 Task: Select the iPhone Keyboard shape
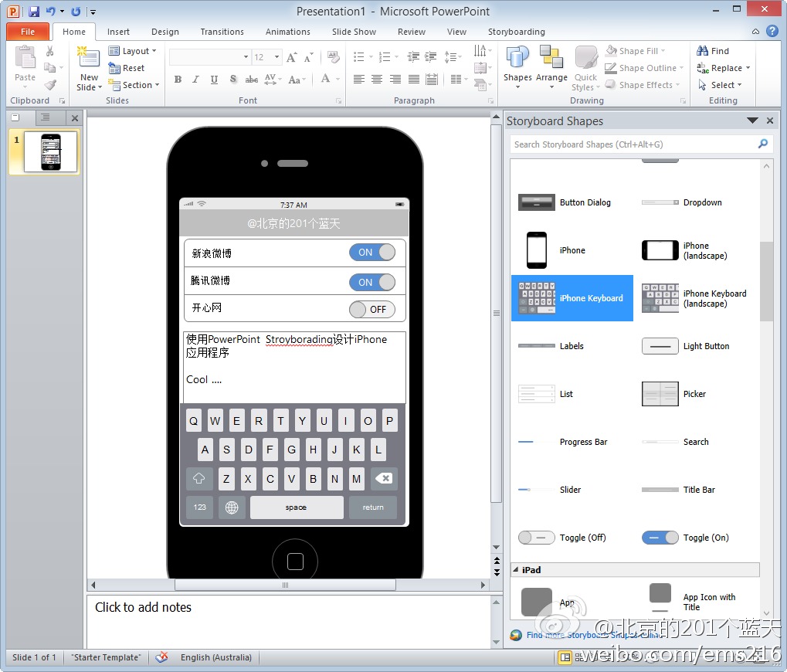pos(572,298)
